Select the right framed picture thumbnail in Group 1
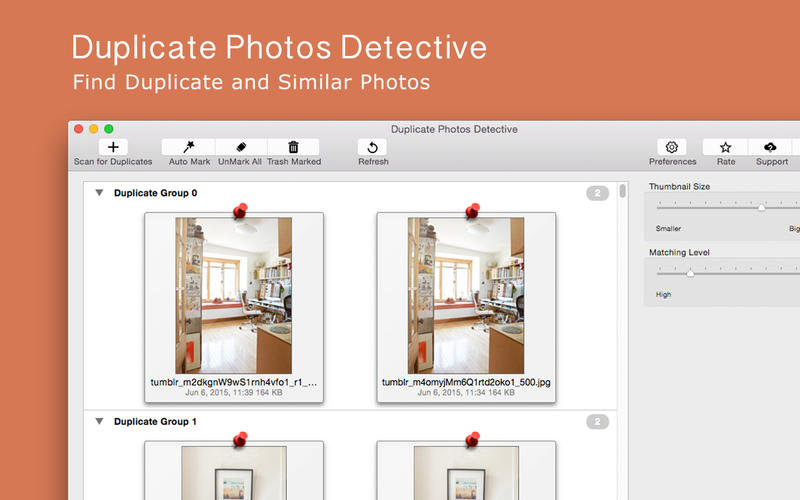 [x=466, y=473]
